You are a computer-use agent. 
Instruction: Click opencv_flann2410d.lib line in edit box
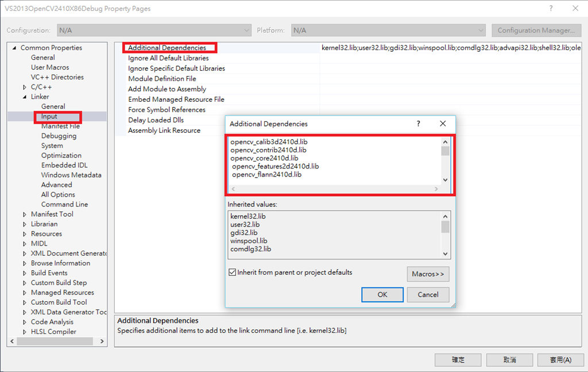pos(266,175)
